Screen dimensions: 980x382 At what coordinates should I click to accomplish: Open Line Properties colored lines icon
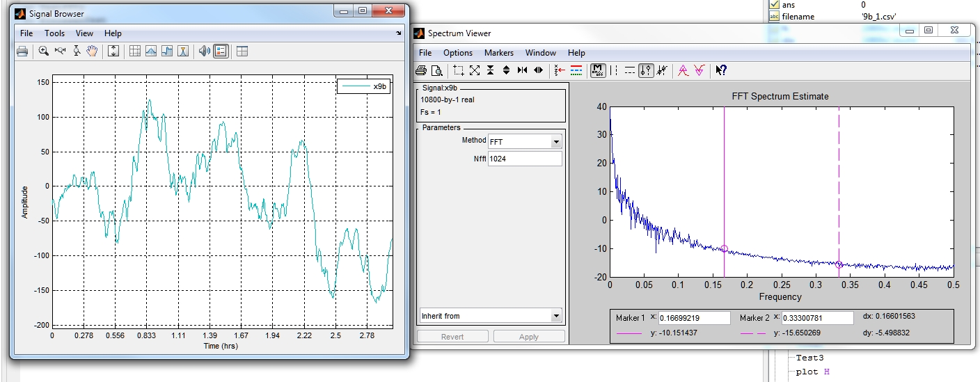tap(576, 70)
